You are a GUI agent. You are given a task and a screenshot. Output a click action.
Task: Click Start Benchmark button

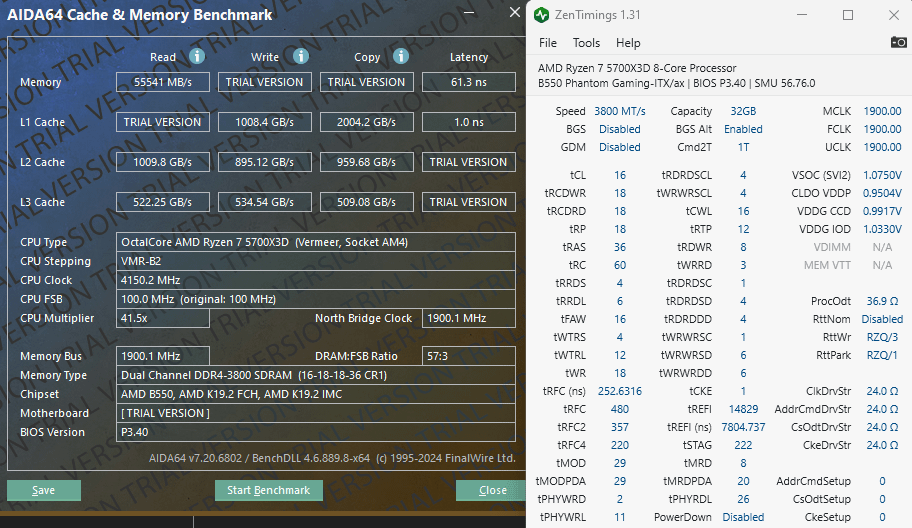(269, 490)
